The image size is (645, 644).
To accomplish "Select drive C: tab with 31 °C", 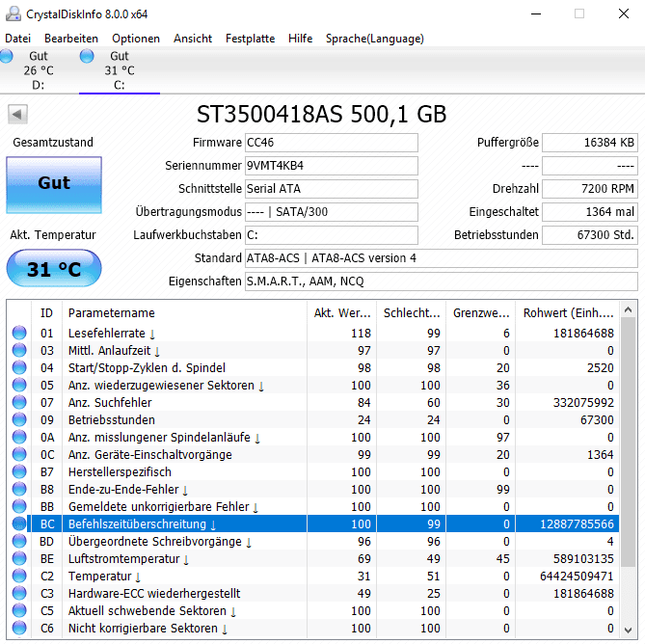I will (118, 70).
